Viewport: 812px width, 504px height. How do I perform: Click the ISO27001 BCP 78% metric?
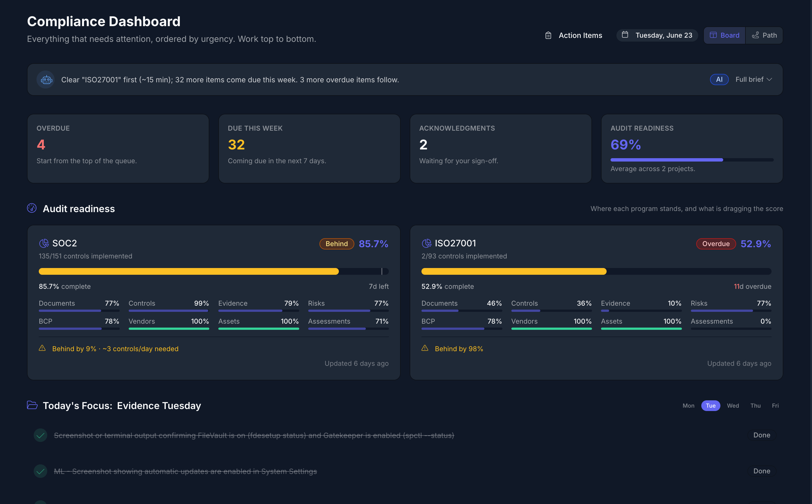pyautogui.click(x=462, y=324)
